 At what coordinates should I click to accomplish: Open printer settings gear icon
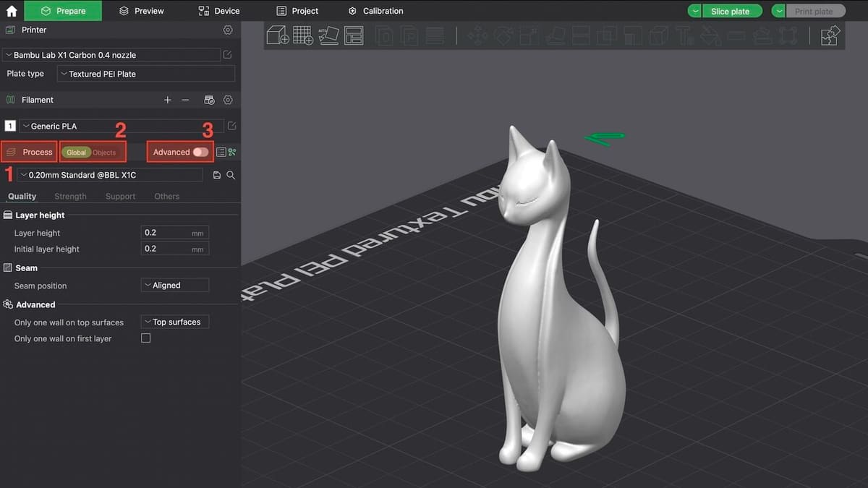pos(228,30)
